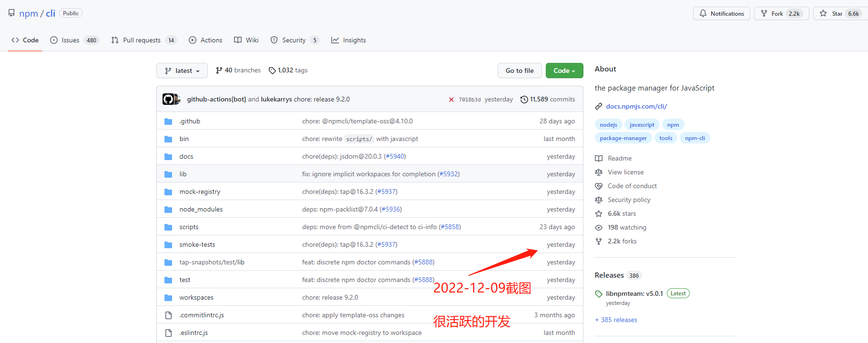Image resolution: width=868 pixels, height=343 pixels.
Task: Click the stars icon in About
Action: tap(599, 214)
